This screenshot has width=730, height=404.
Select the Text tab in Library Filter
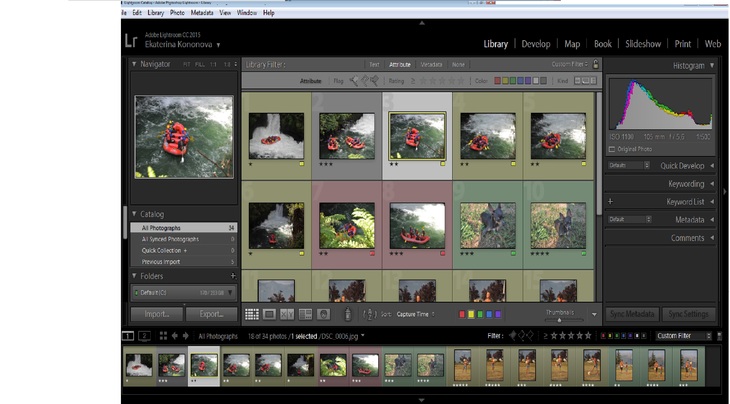click(374, 65)
